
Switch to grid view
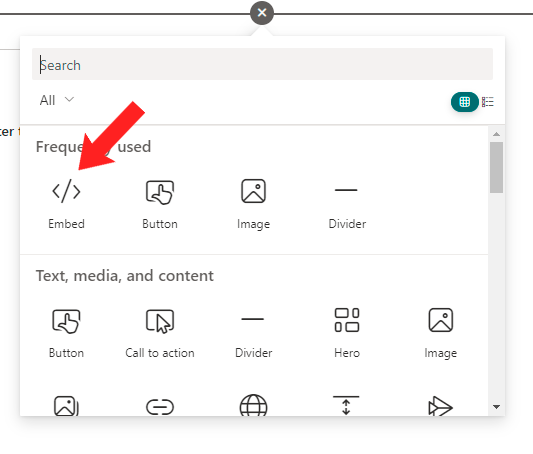click(x=465, y=102)
